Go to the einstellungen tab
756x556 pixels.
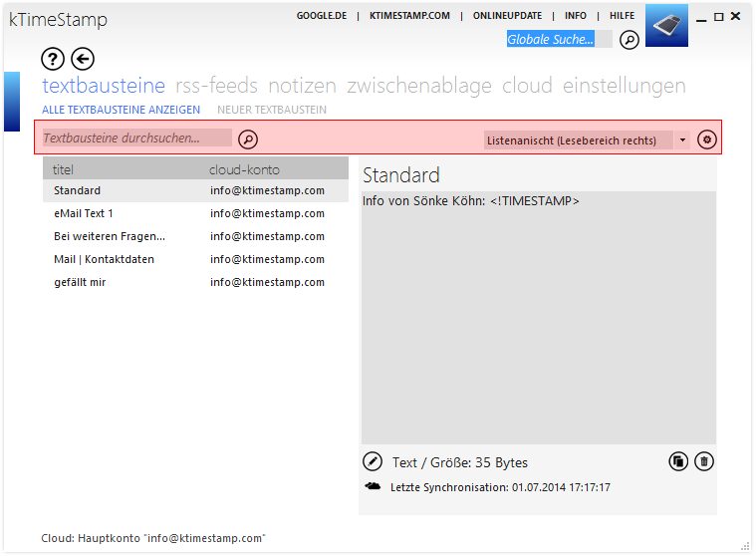pyautogui.click(x=624, y=86)
